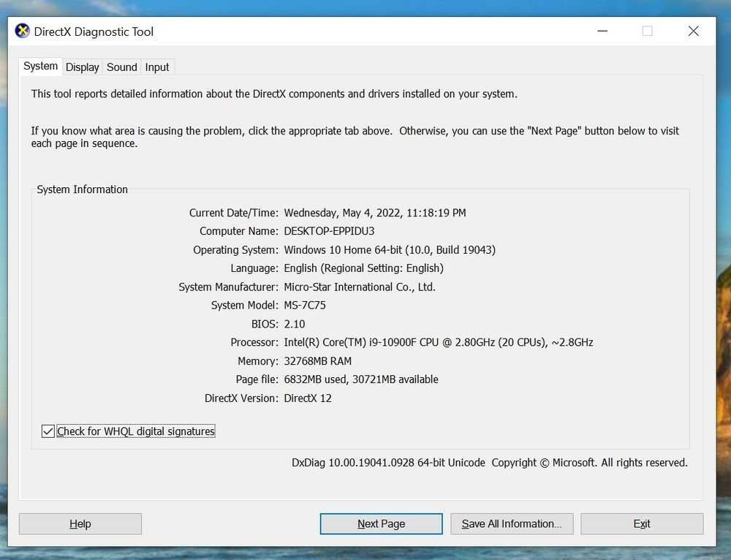Click the DxDiag version copyright text
731x560 pixels.
[x=489, y=463]
